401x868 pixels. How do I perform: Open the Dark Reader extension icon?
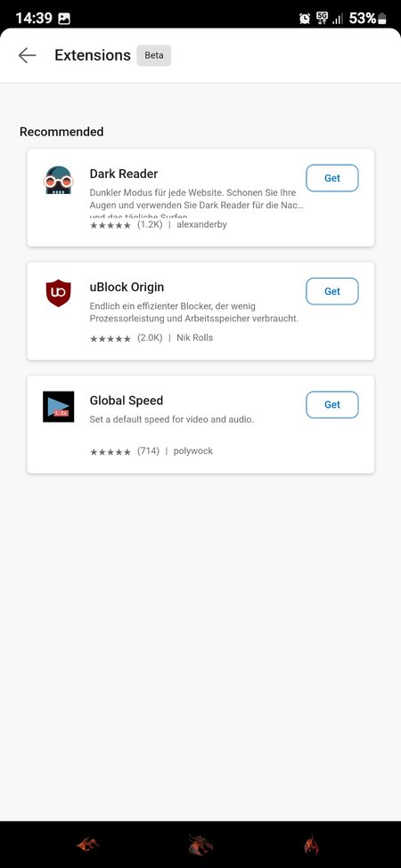click(x=58, y=181)
